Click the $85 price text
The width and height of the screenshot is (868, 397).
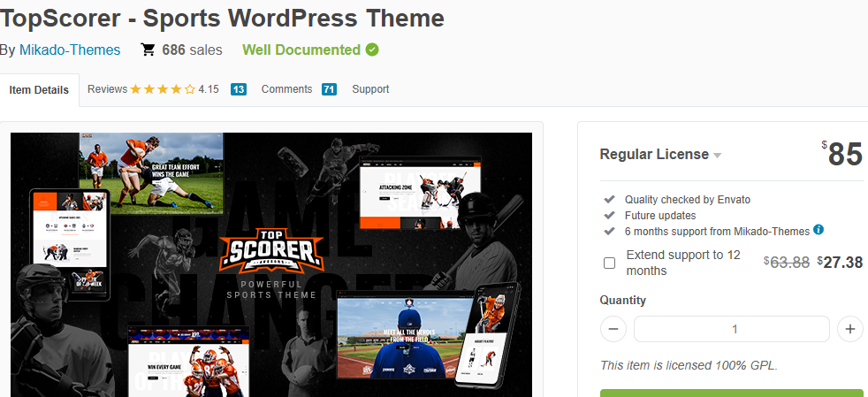click(842, 153)
